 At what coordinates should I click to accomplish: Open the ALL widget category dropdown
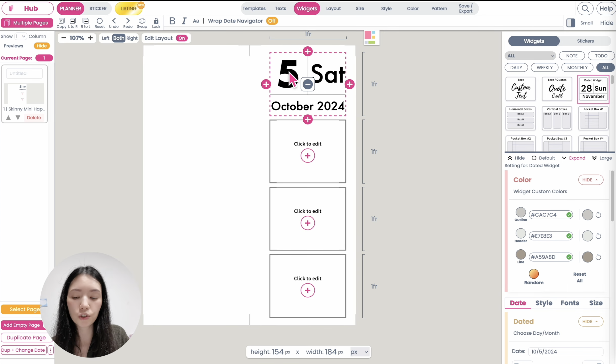(x=530, y=56)
